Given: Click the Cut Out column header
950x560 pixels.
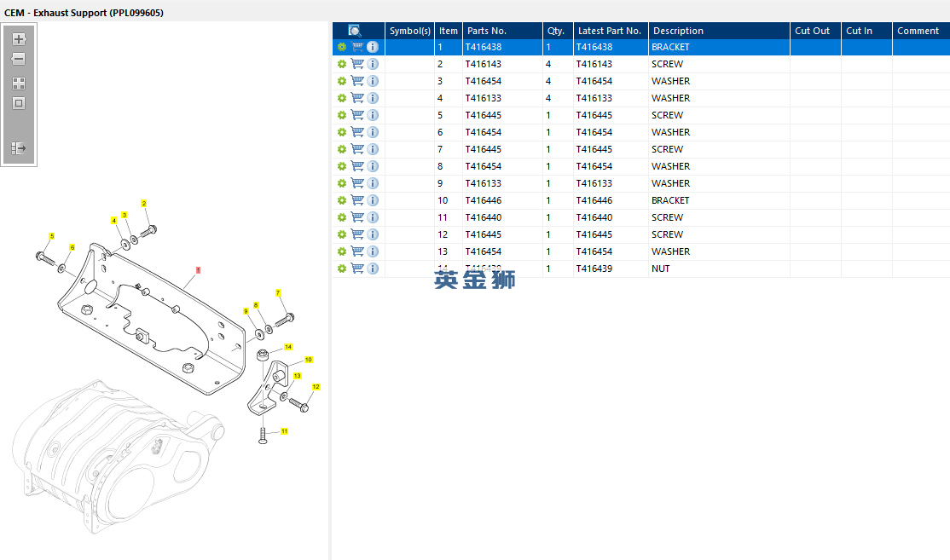Looking at the screenshot, I should (x=815, y=31).
